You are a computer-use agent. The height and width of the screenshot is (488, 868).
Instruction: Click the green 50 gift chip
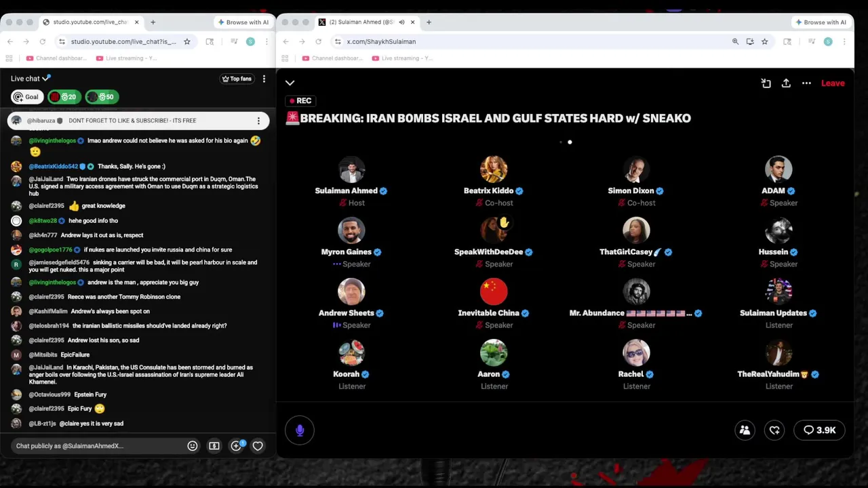click(102, 97)
